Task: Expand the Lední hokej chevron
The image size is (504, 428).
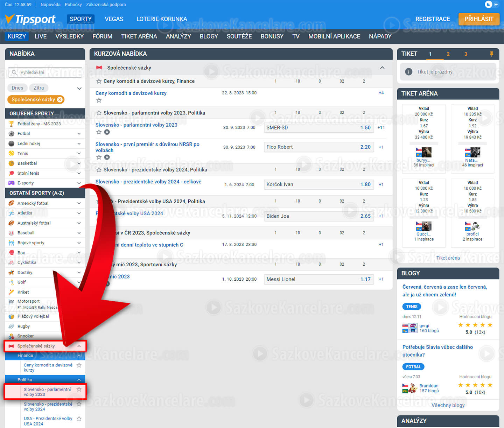Action: coord(79,143)
